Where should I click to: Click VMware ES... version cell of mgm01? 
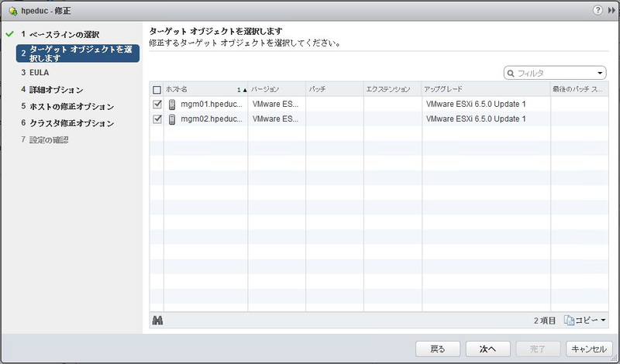tap(276, 105)
